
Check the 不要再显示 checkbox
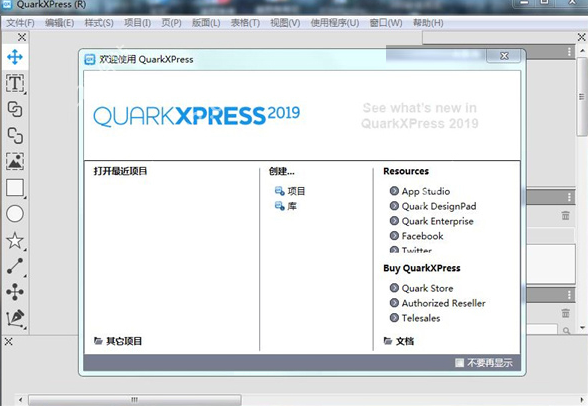point(459,363)
